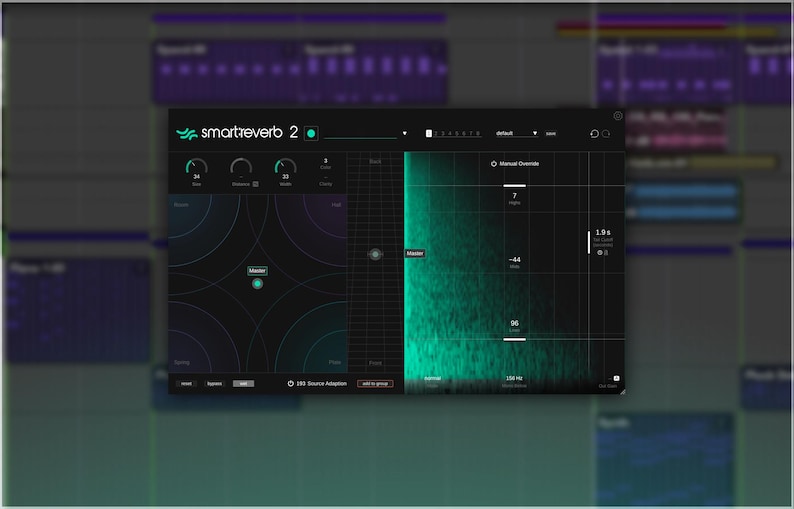This screenshot has height=509, width=794.
Task: Click the Master dot in distance grid
Action: click(x=375, y=254)
